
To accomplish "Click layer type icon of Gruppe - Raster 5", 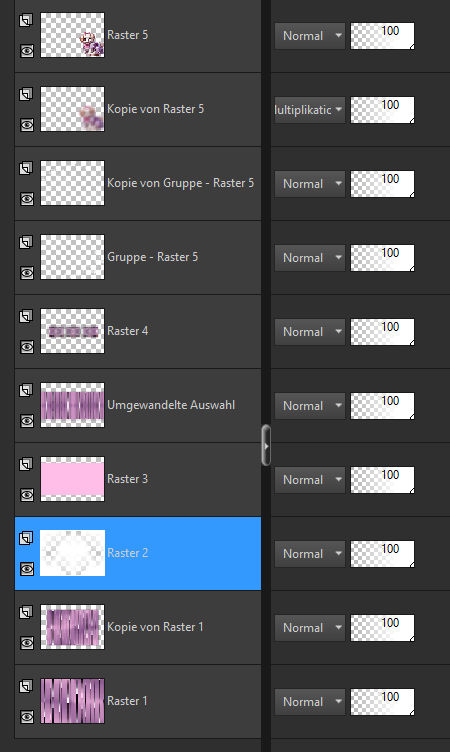I will [26, 242].
